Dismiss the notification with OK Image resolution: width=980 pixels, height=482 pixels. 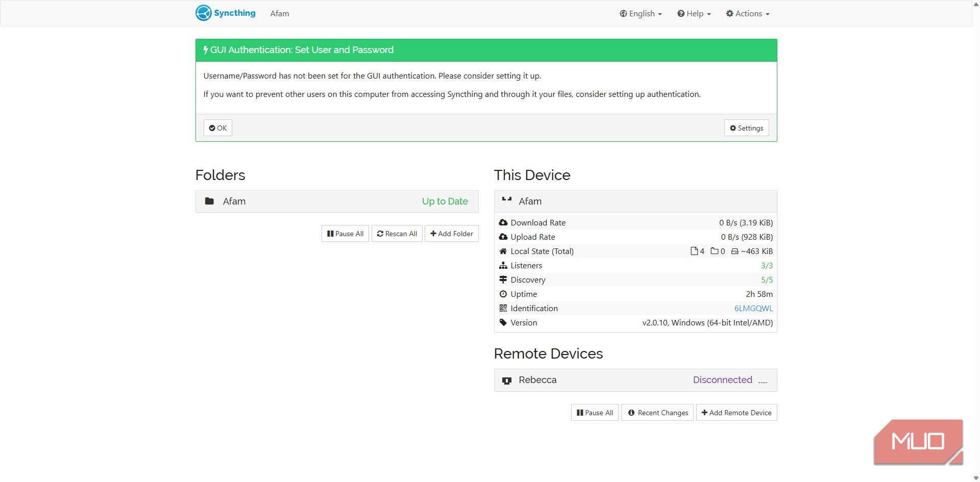click(218, 128)
